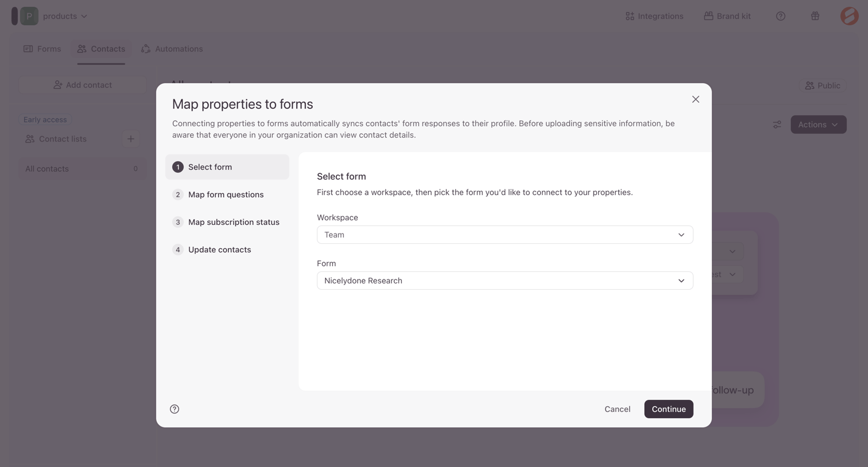
Task: Close the Map properties dialog
Action: tap(695, 99)
